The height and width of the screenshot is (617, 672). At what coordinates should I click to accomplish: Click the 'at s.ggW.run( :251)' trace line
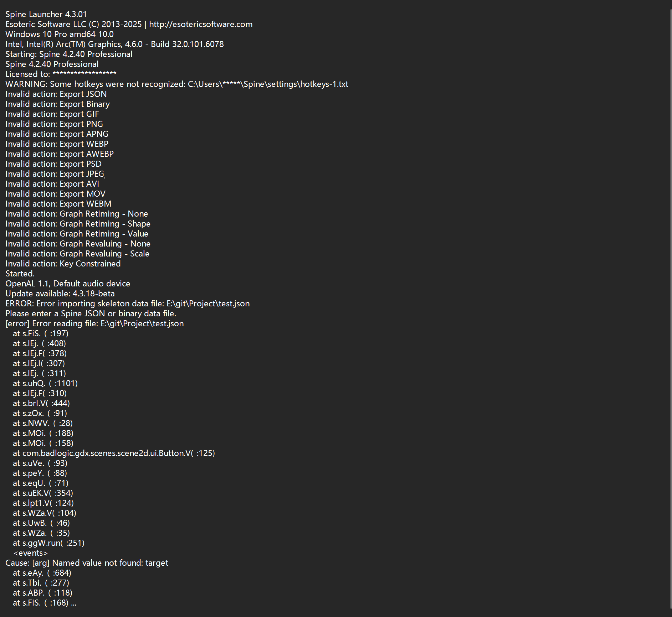pyautogui.click(x=48, y=543)
